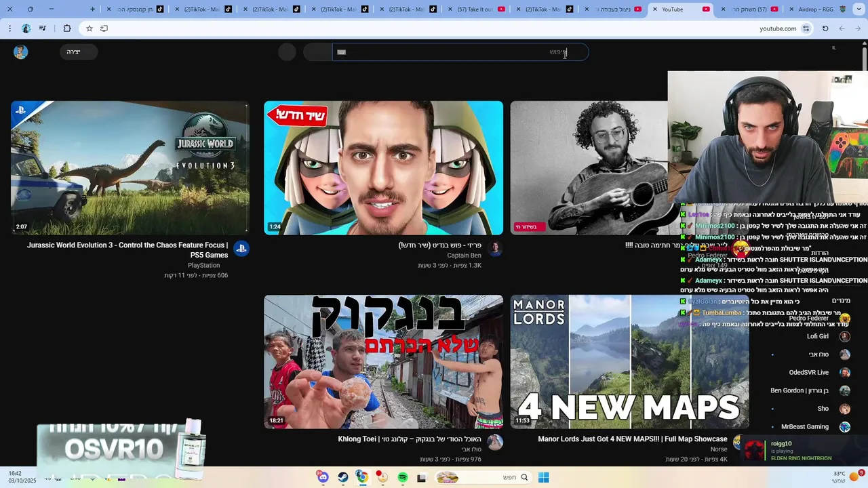Viewport: 868px width, 488px height.
Task: Click the youtube.com address bar
Action: click(x=448, y=28)
